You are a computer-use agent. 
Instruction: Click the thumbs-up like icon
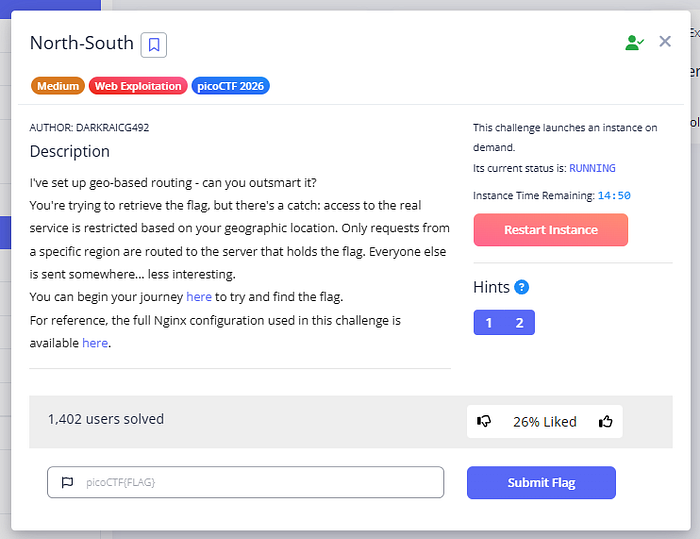click(605, 421)
